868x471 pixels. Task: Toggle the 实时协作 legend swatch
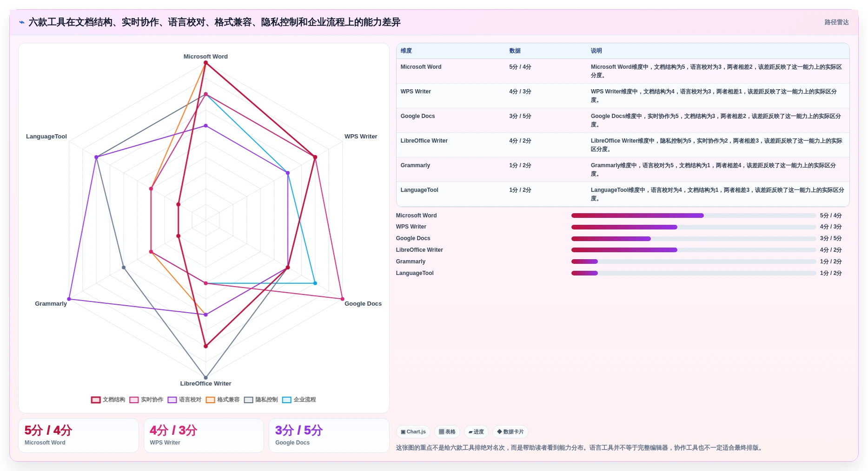(x=134, y=400)
